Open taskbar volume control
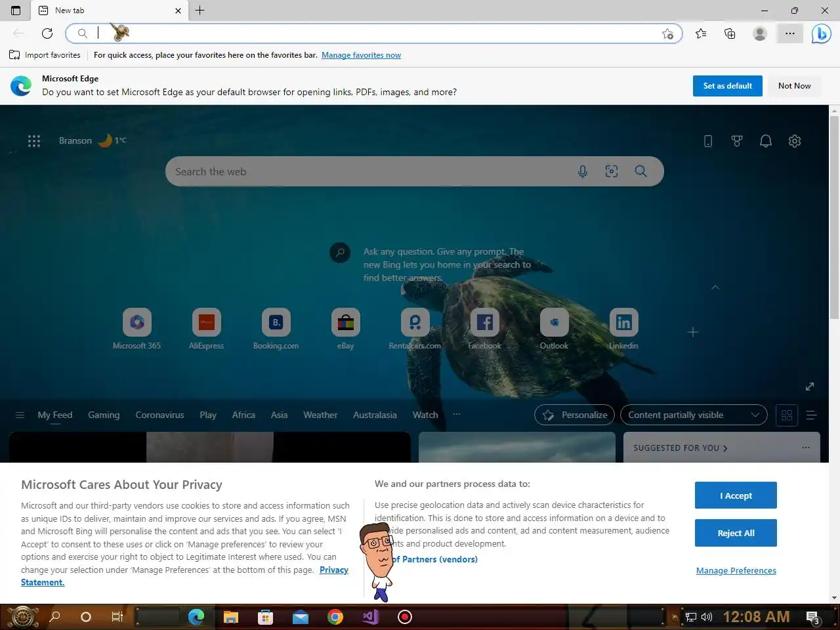Viewport: 840px width, 630px height. click(x=707, y=617)
